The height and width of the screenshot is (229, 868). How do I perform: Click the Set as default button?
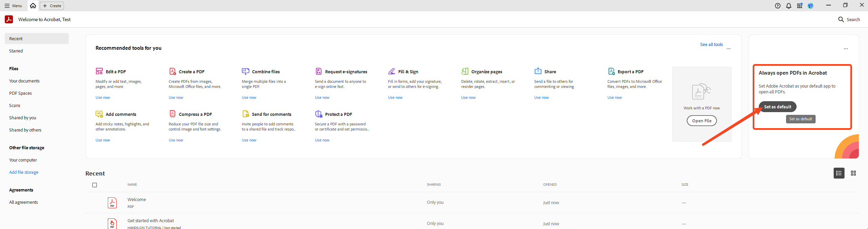click(x=778, y=107)
